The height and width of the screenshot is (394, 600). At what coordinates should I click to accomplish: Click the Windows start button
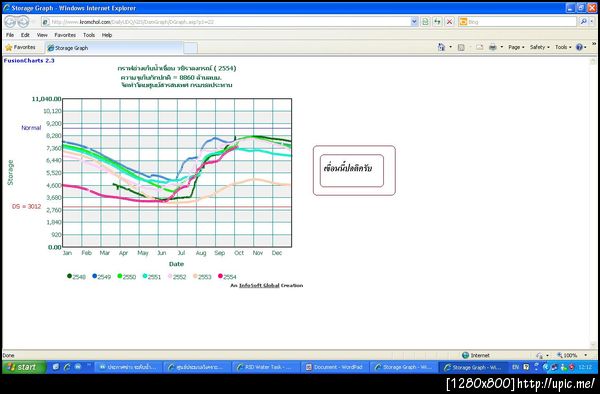(24, 367)
